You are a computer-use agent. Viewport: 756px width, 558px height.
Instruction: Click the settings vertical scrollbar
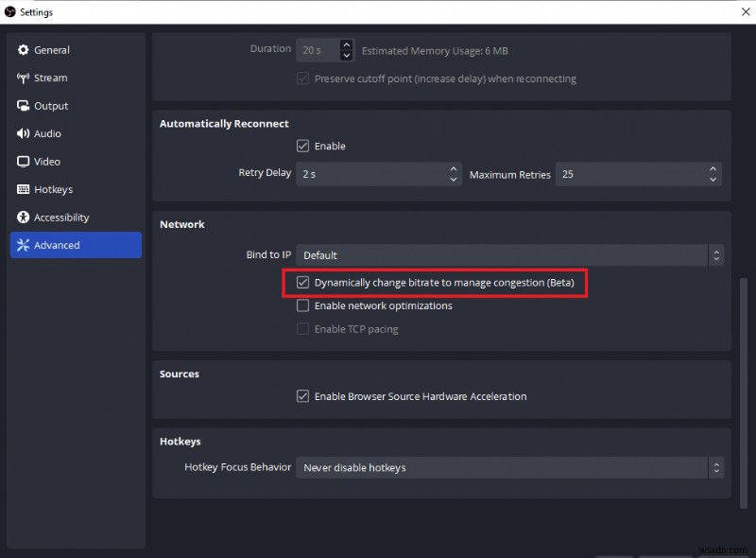(744, 392)
